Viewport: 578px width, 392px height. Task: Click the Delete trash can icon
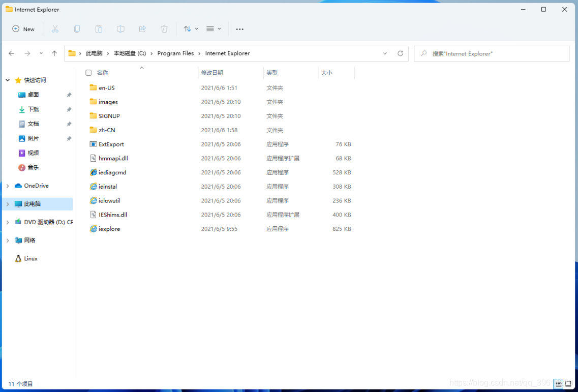[164, 29]
